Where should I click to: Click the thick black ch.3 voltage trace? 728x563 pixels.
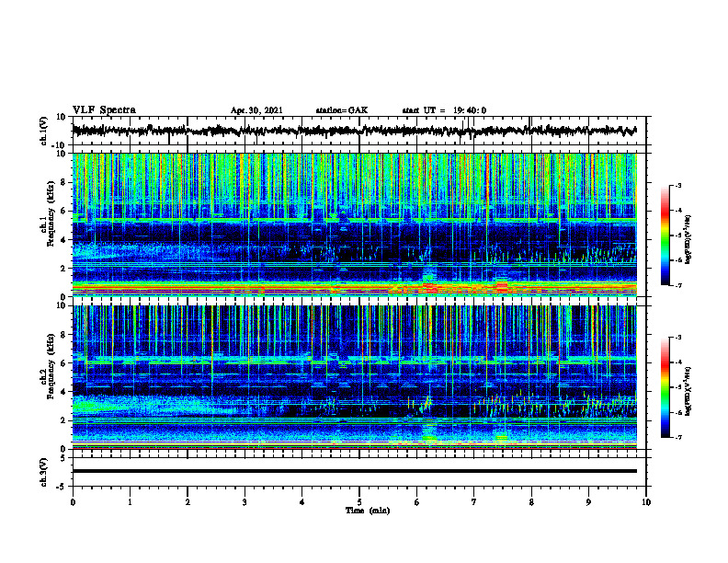[x=354, y=471]
